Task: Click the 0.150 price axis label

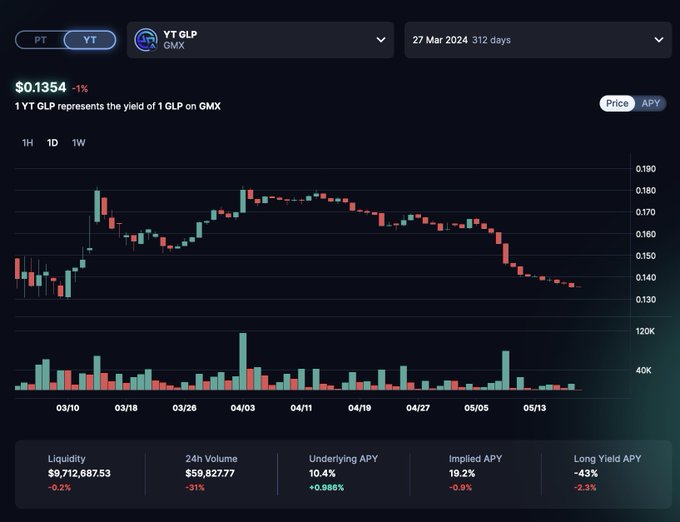Action: 646,256
